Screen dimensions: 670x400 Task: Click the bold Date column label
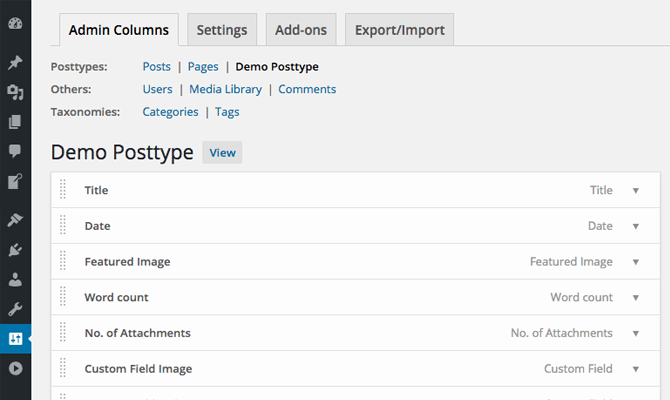click(97, 226)
